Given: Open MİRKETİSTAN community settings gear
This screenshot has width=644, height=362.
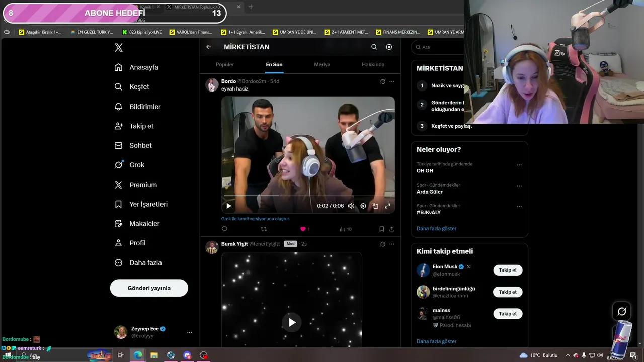Looking at the screenshot, I should [x=389, y=47].
